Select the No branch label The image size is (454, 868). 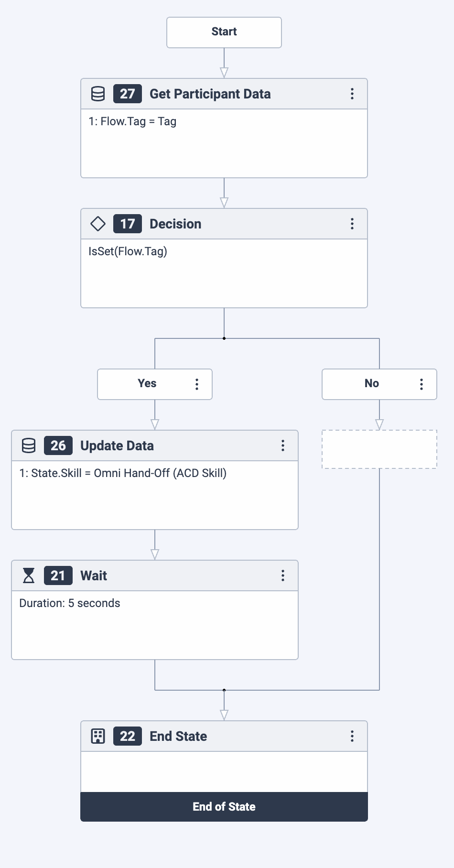(x=372, y=384)
